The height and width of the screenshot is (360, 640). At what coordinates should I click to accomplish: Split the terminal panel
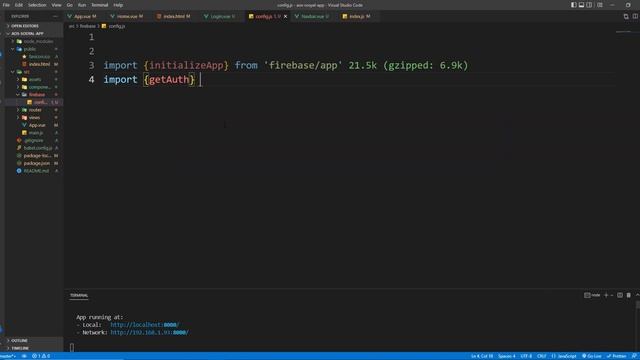[620, 295]
